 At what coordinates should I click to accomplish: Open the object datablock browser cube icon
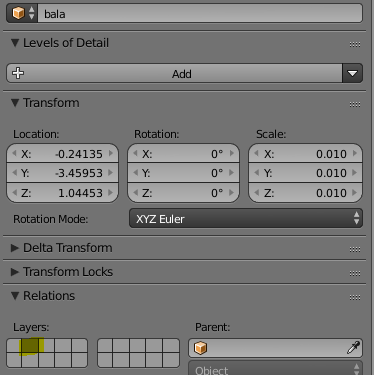click(x=23, y=13)
